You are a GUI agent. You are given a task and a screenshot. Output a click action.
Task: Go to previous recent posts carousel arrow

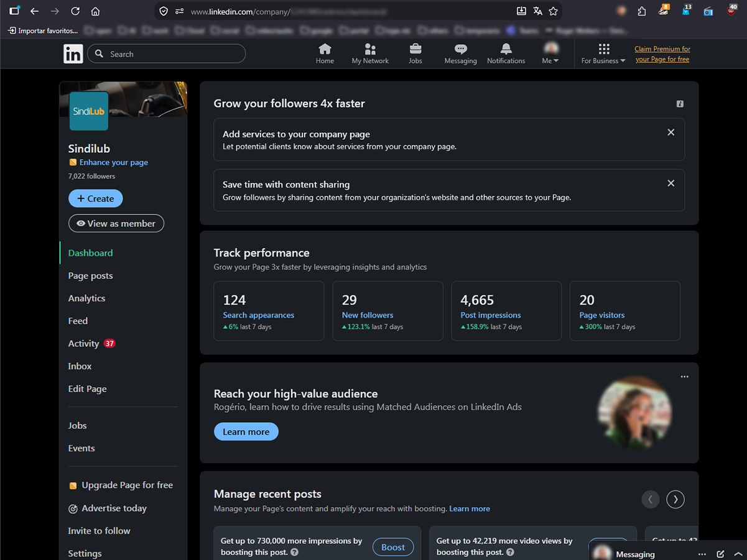click(x=651, y=499)
